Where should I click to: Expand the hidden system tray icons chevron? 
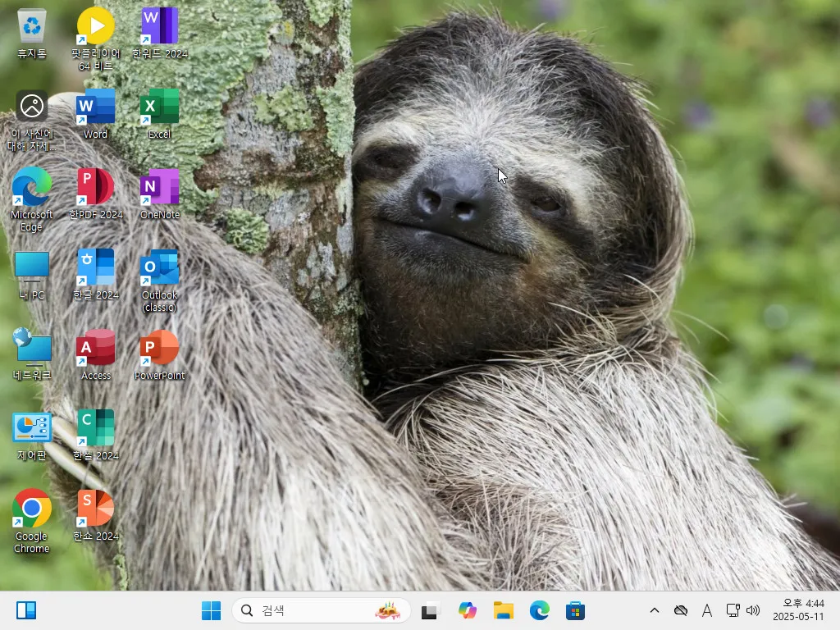[654, 610]
